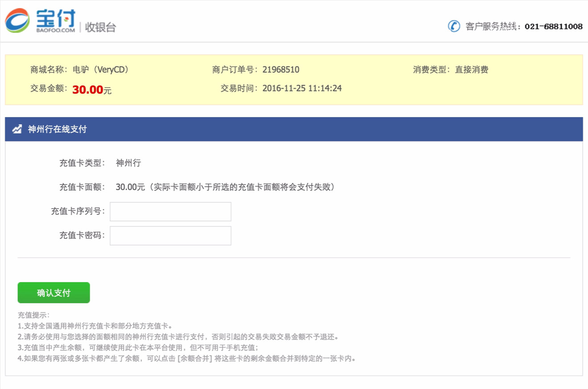The width and height of the screenshot is (588, 389).
Task: Click the 充值卡密码 password field
Action: [x=170, y=235]
